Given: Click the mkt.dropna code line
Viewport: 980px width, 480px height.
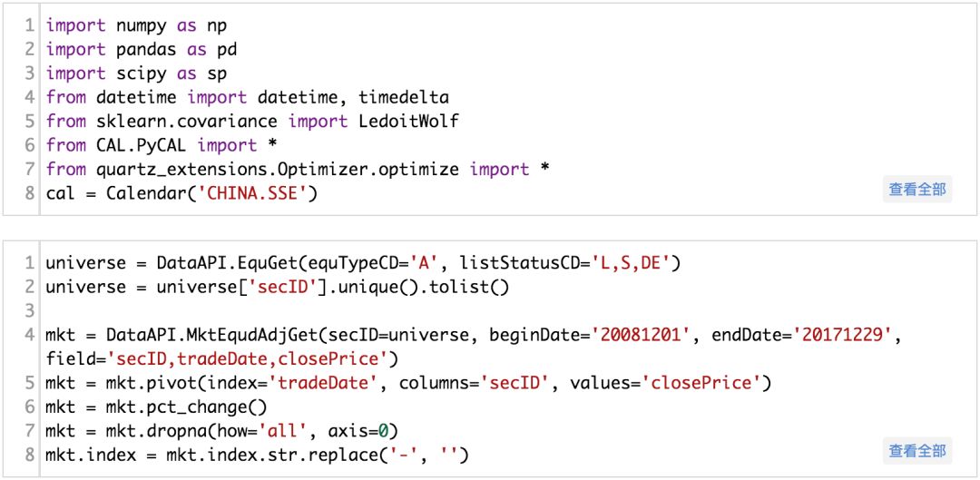Looking at the screenshot, I should (x=221, y=430).
